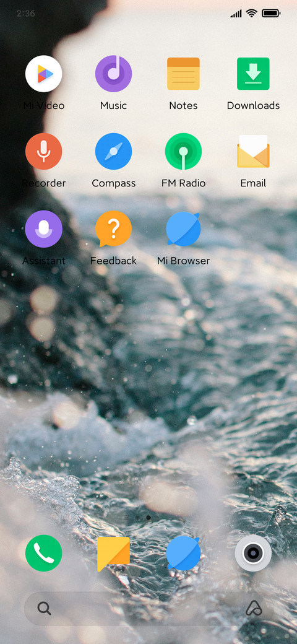The width and height of the screenshot is (297, 644).
Task: Open the yellow Messaging app in dock
Action: 114,554
